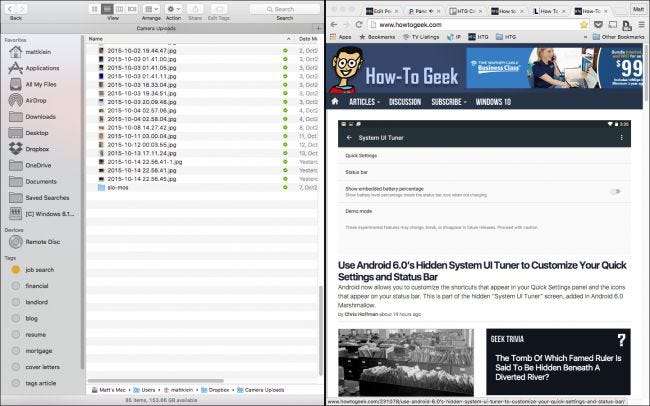
Task: Switch to the Edit Po Chrome tab
Action: point(382,11)
